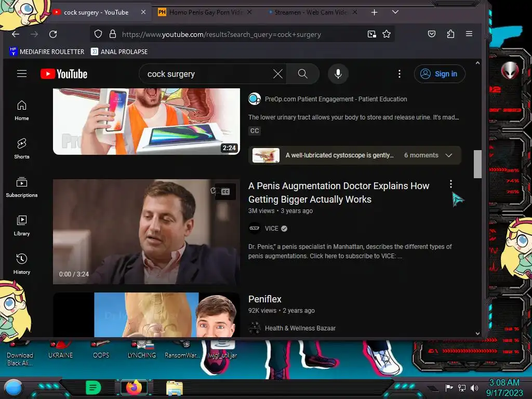Open Health & Wellness Bazaar channel link
This screenshot has width=532, height=399.
[300, 328]
